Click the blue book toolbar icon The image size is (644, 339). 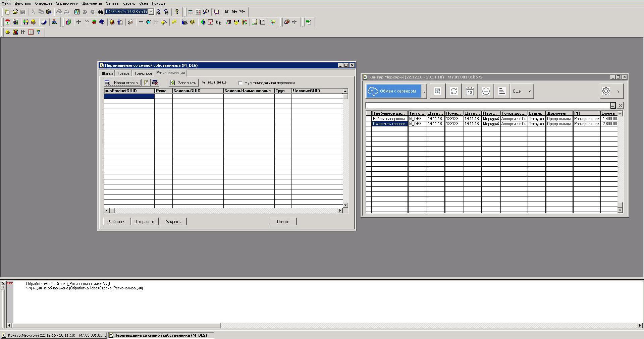pyautogui.click(x=102, y=22)
